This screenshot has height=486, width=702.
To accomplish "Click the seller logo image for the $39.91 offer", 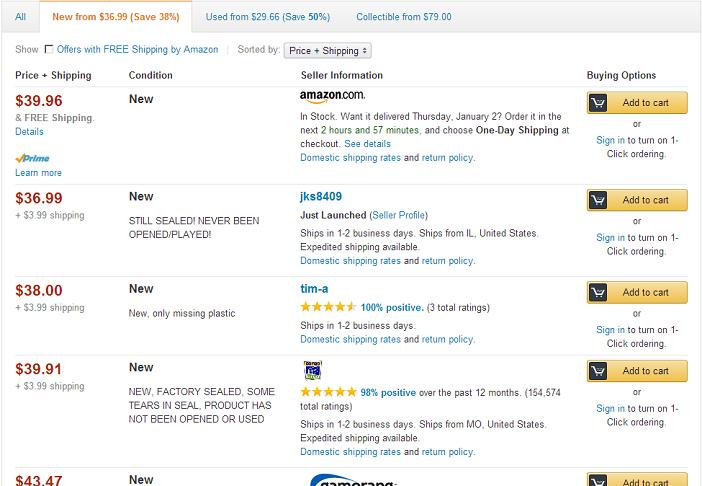I will click(x=312, y=371).
